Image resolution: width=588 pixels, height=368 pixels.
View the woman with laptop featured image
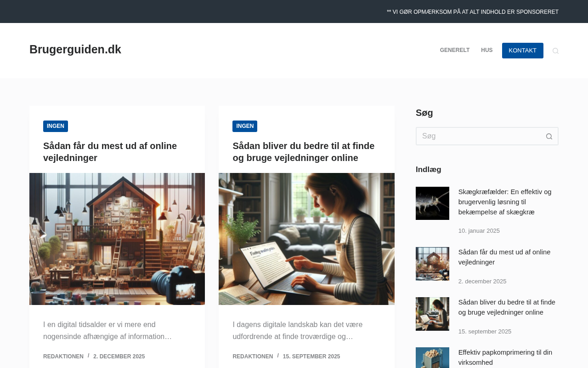(x=306, y=239)
